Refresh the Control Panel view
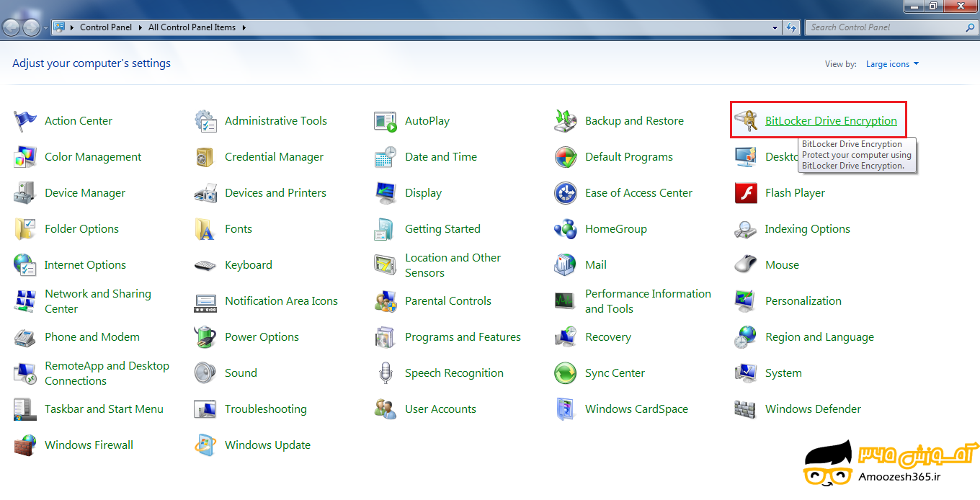This screenshot has width=980, height=500. (x=792, y=27)
